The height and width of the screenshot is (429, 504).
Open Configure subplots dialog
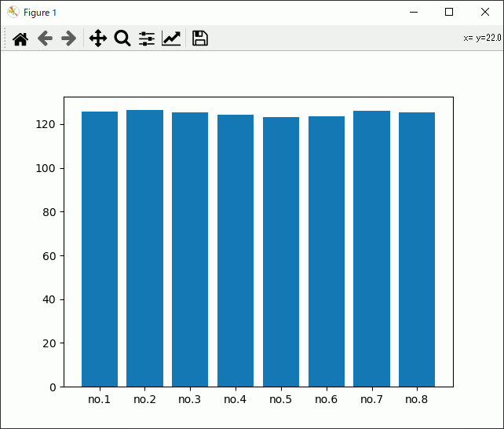147,38
